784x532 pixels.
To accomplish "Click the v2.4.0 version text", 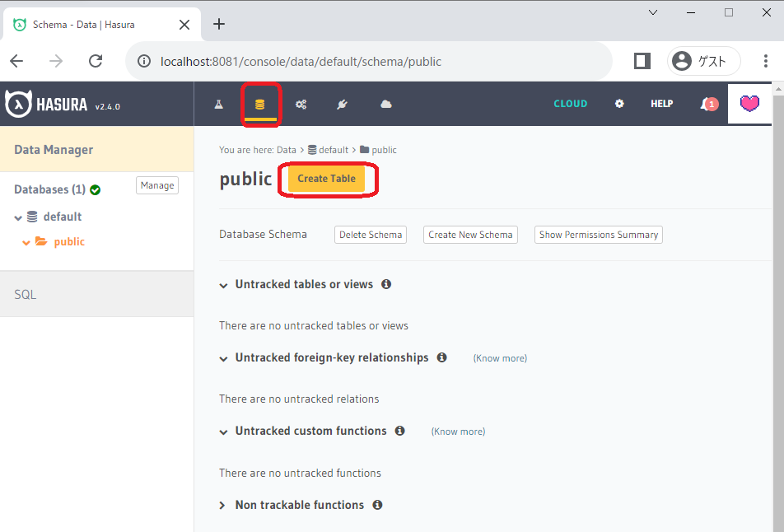I will (108, 106).
